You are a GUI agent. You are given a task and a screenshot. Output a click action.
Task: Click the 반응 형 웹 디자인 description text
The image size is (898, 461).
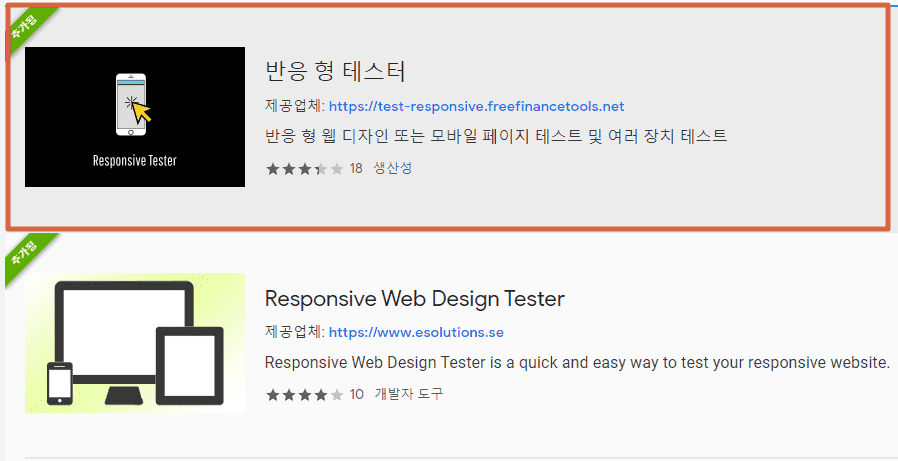tap(495, 136)
